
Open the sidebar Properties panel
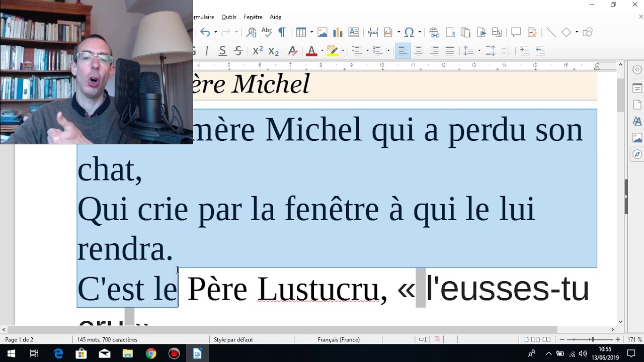click(637, 88)
